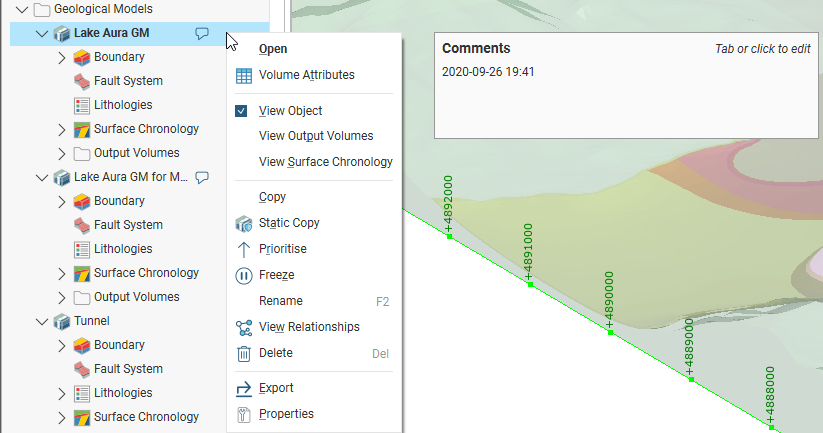Image resolution: width=823 pixels, height=433 pixels.
Task: Click the Properties icon in context menu
Action: [x=243, y=414]
